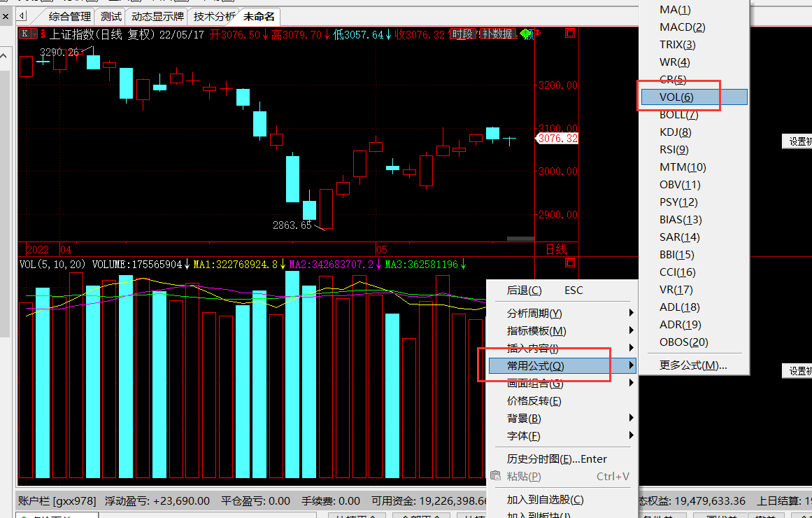Choose the VOL(6) formula
Image resolution: width=812 pixels, height=518 pixels.
click(694, 97)
